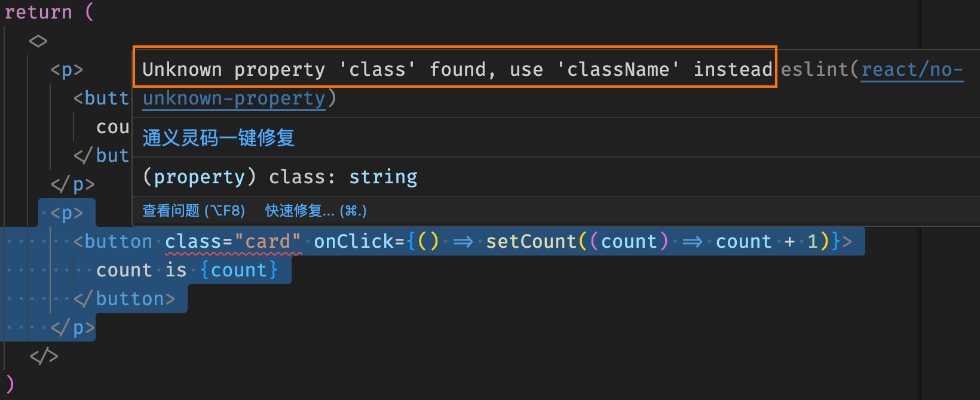Click the unselected closing p tag above the selection

pos(72,184)
